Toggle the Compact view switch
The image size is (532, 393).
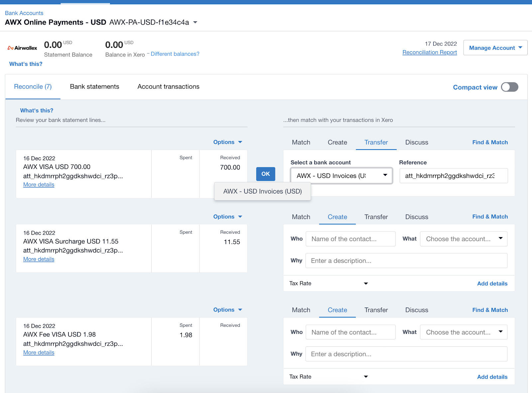pyautogui.click(x=510, y=87)
